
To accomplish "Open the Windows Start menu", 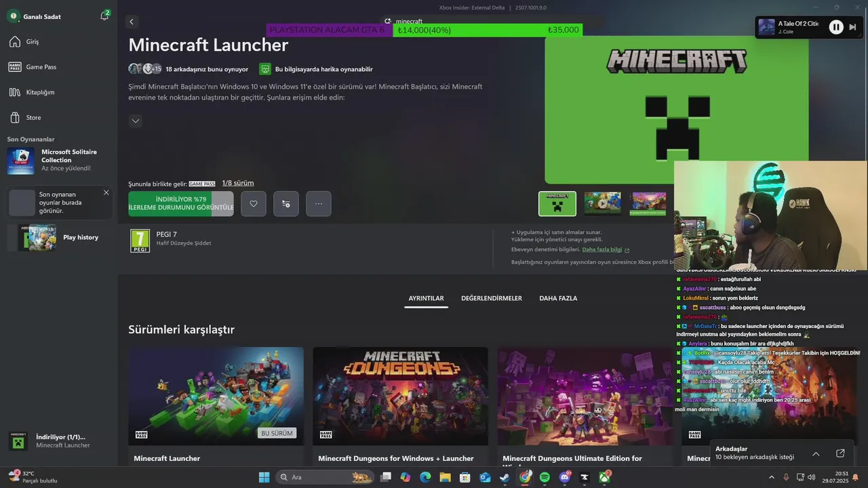I will pos(264,477).
